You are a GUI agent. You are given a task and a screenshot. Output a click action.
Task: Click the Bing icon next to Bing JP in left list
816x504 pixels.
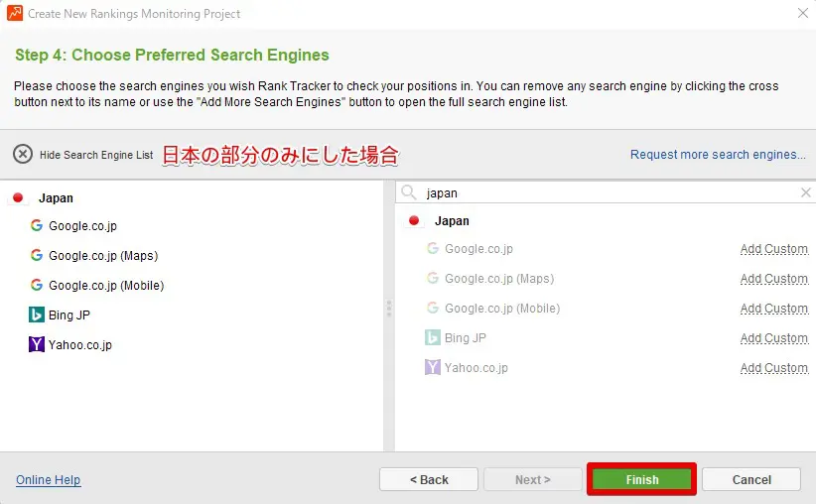[37, 315]
